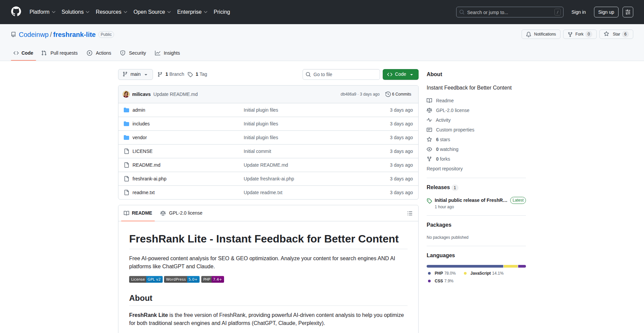The height and width of the screenshot is (333, 644).
Task: Click the GitHub logo in the navbar
Action: pos(15,12)
